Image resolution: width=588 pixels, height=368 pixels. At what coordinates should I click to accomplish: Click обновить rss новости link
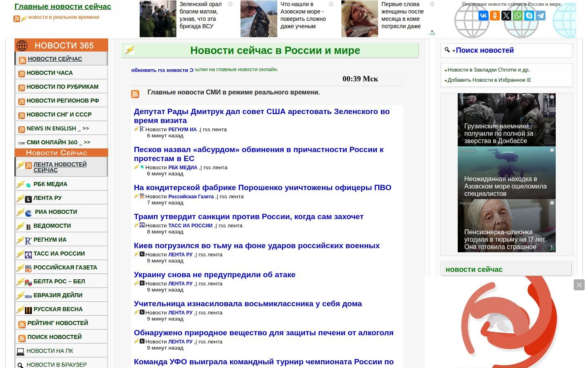point(162,70)
